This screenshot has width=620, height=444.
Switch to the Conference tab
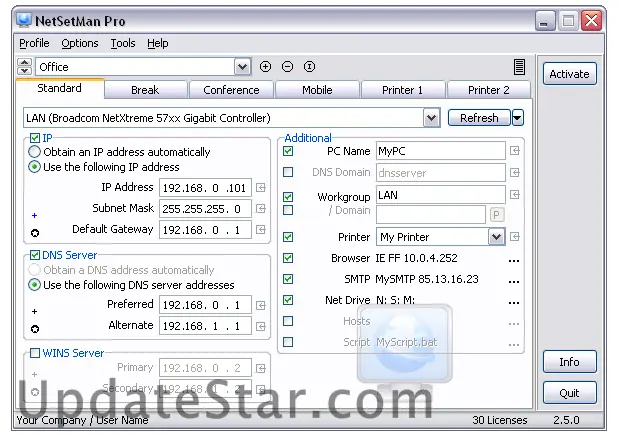tap(231, 90)
